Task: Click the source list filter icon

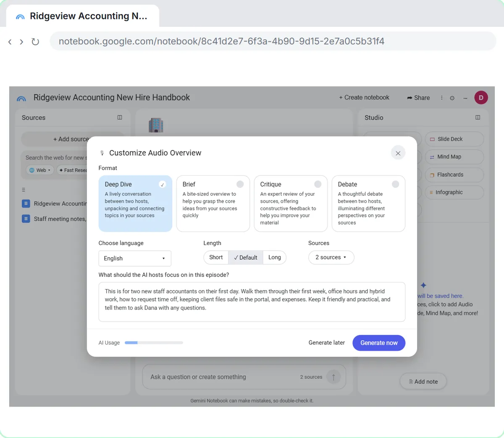Action: (24, 190)
